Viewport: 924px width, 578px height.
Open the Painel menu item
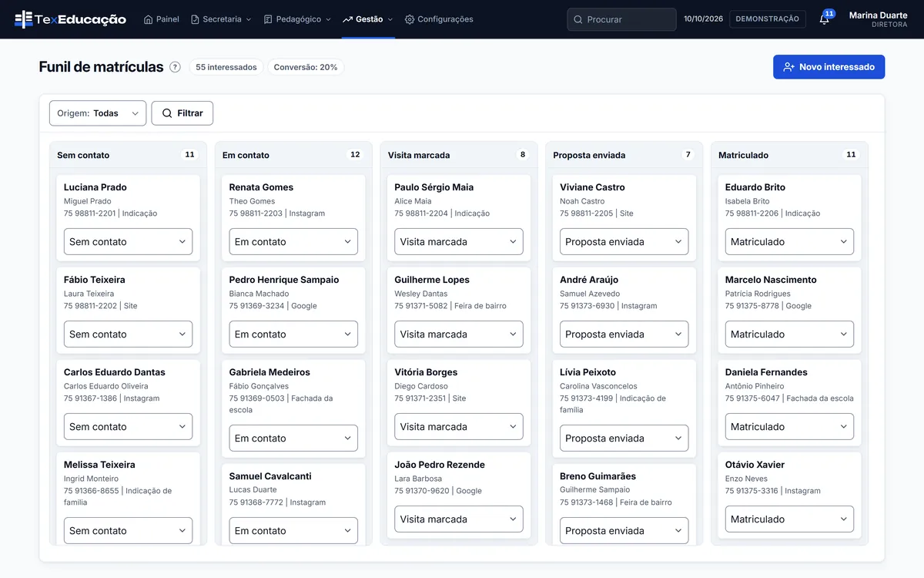click(x=161, y=19)
